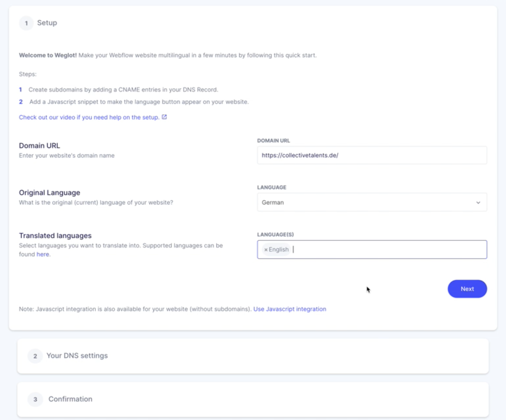Remove the English language tag
This screenshot has width=506, height=420.
pos(266,250)
